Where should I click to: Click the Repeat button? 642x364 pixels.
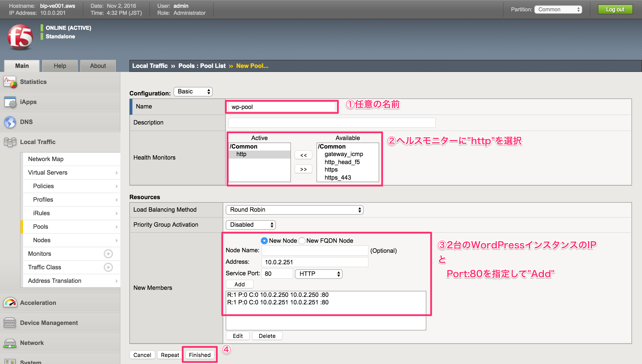point(170,355)
